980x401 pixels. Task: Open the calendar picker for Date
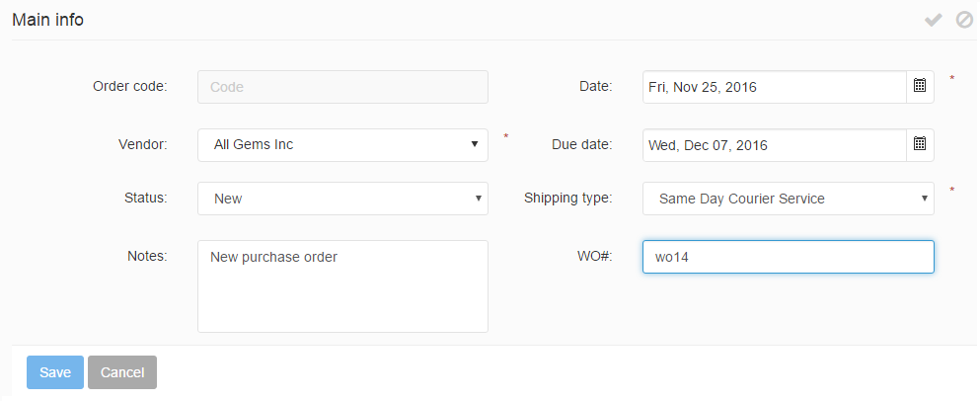[x=920, y=87]
